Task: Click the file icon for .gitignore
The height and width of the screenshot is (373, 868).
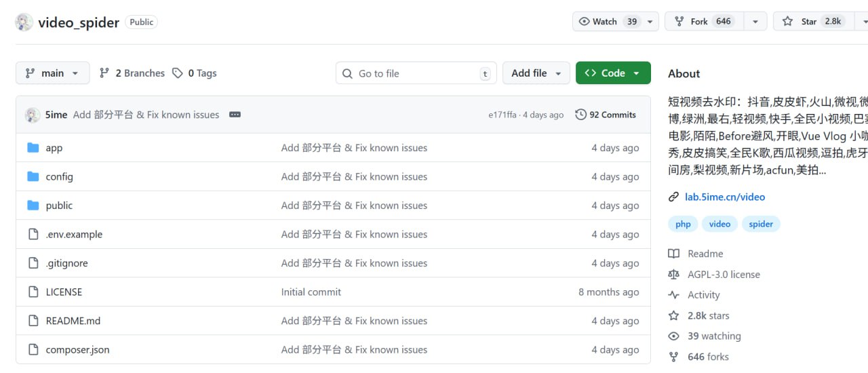Action: pyautogui.click(x=33, y=263)
